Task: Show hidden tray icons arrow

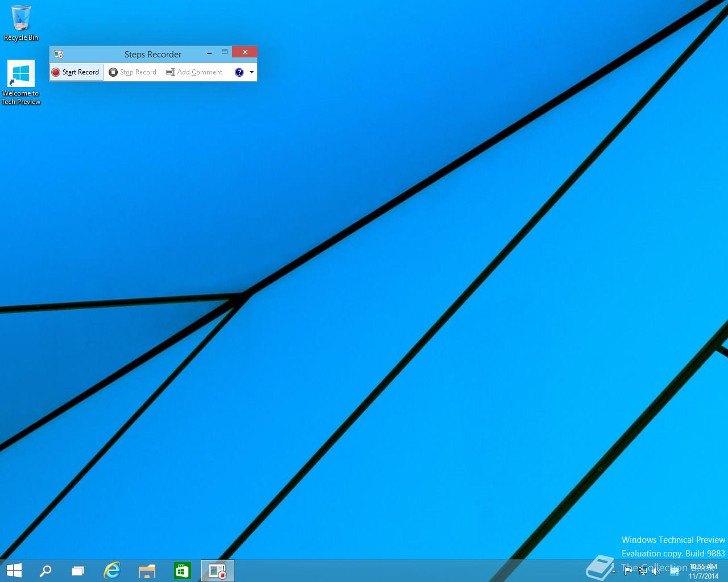Action: point(614,571)
